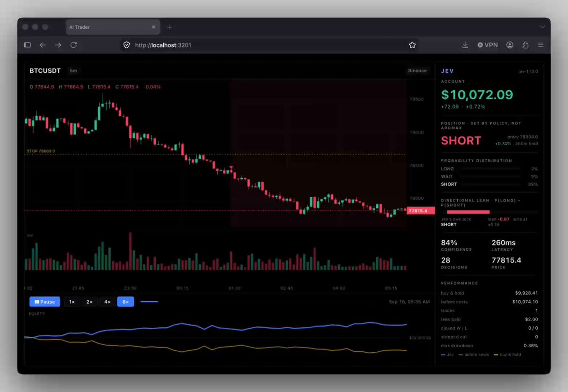568x392 pixels.
Task: Click the 28 decisions value
Action: click(446, 260)
